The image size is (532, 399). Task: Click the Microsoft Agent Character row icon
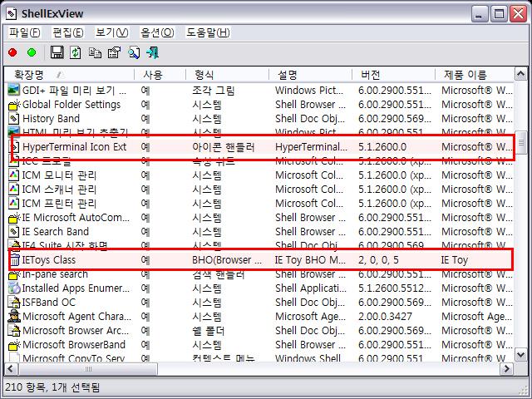click(14, 316)
